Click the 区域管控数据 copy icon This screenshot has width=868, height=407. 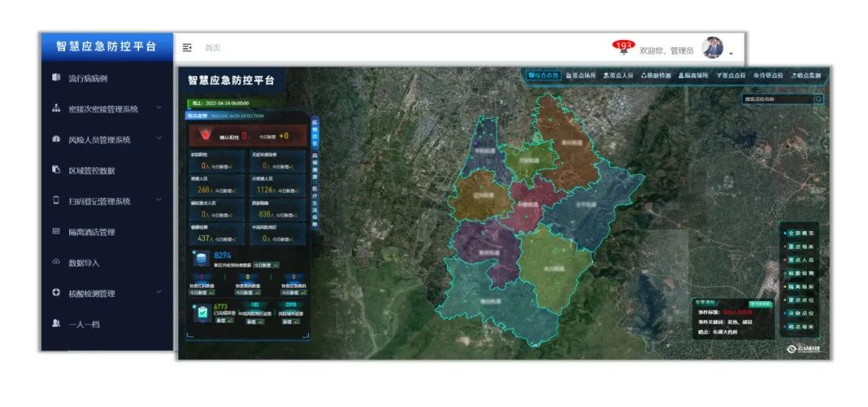click(x=56, y=169)
